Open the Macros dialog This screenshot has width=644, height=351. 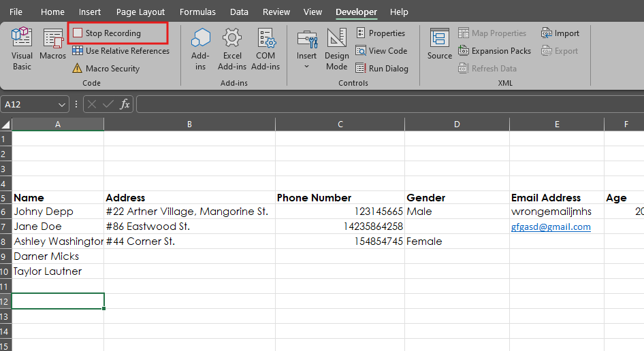click(x=53, y=46)
